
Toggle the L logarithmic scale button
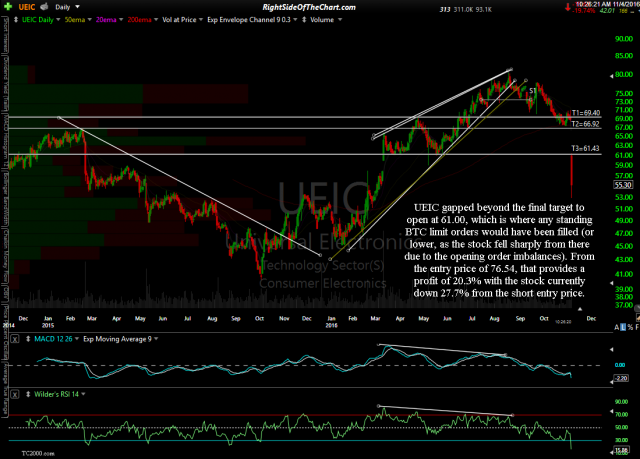623,327
